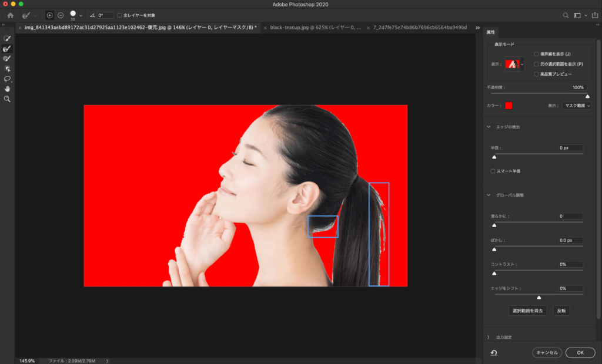Open the brush size picker dropdown
This screenshot has width=602, height=364.
(81, 16)
